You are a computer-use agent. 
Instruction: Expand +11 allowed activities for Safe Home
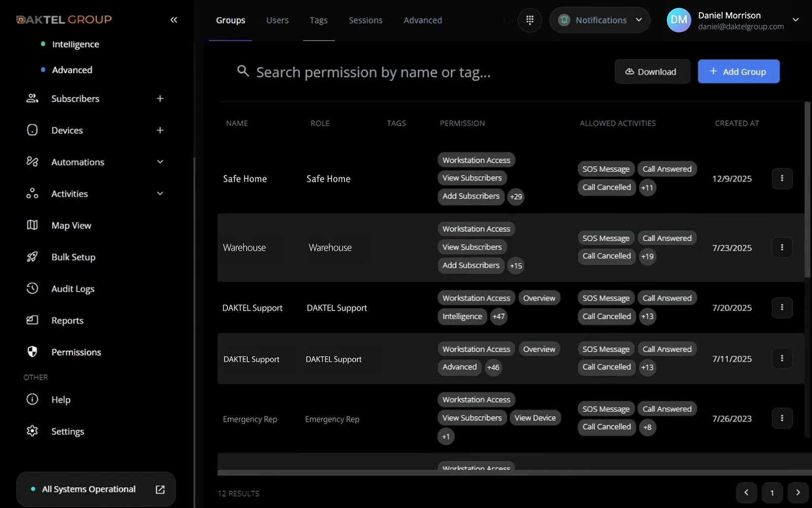tap(647, 187)
